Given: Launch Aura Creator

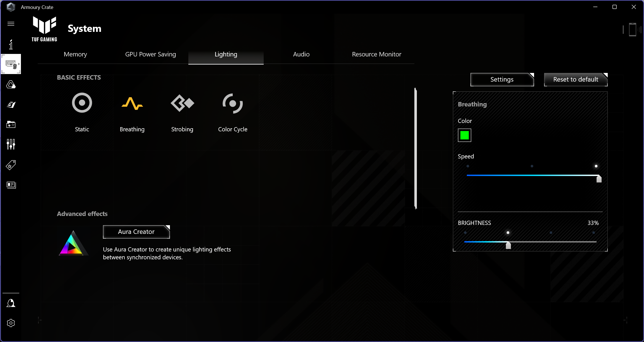Looking at the screenshot, I should click(x=136, y=232).
